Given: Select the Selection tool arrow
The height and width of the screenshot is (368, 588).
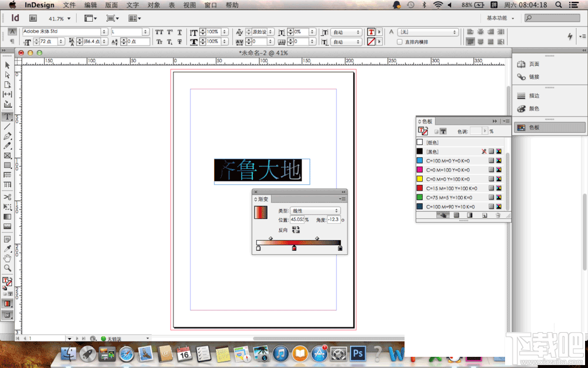Looking at the screenshot, I should 7,65.
